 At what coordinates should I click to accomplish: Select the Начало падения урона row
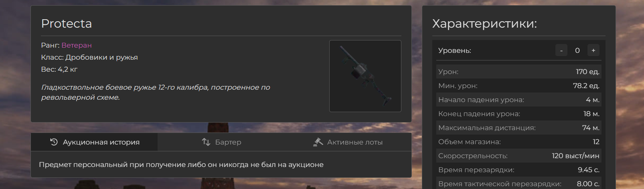pyautogui.click(x=519, y=100)
